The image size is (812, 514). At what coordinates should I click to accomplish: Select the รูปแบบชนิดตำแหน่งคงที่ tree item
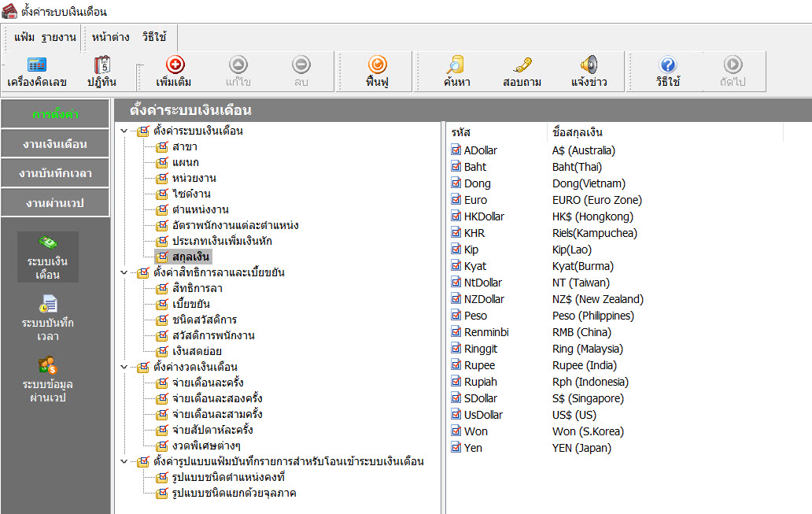coord(228,477)
